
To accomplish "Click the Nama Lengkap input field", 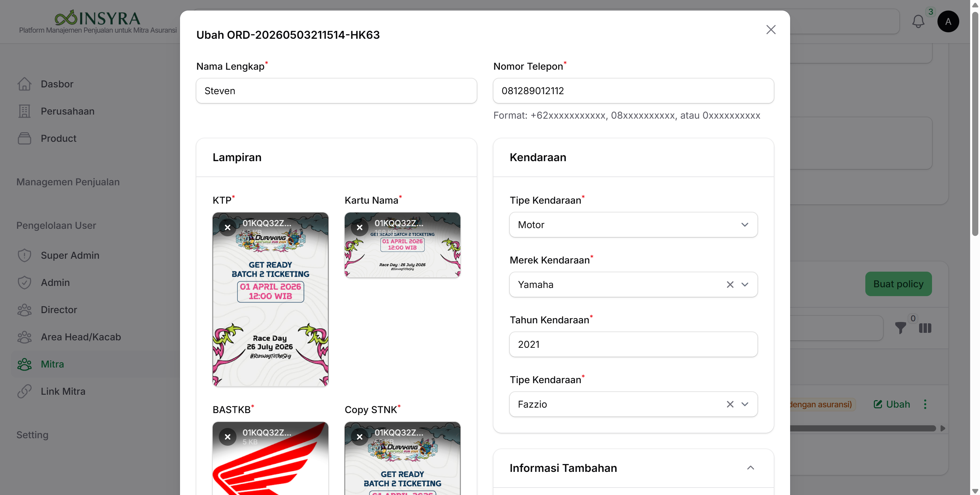I will [336, 91].
